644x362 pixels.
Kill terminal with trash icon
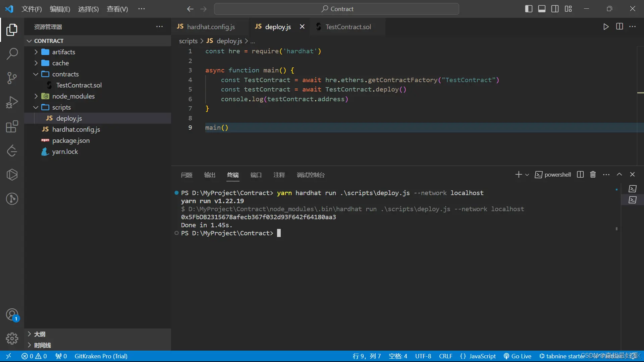[593, 175]
